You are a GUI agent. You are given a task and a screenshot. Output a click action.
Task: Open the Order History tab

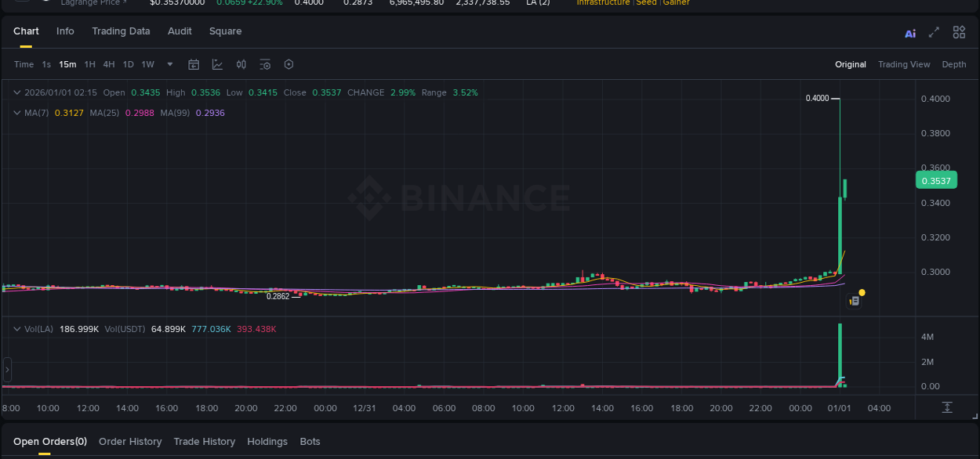pos(130,441)
